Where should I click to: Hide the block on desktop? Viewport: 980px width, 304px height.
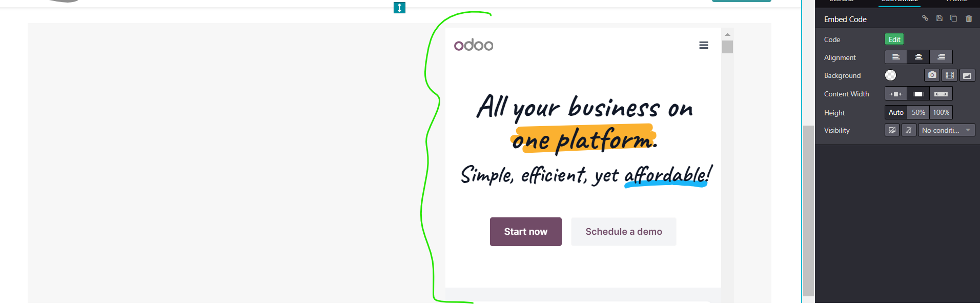pos(892,130)
